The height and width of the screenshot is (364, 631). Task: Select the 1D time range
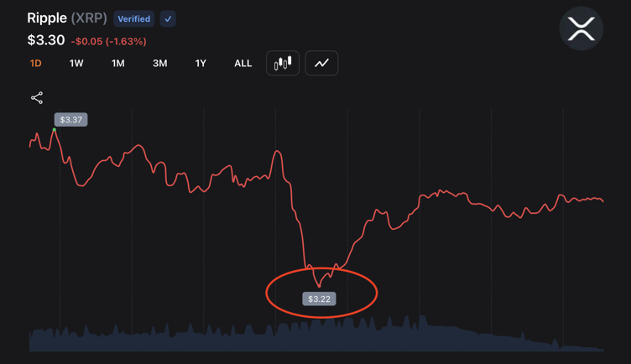click(35, 63)
